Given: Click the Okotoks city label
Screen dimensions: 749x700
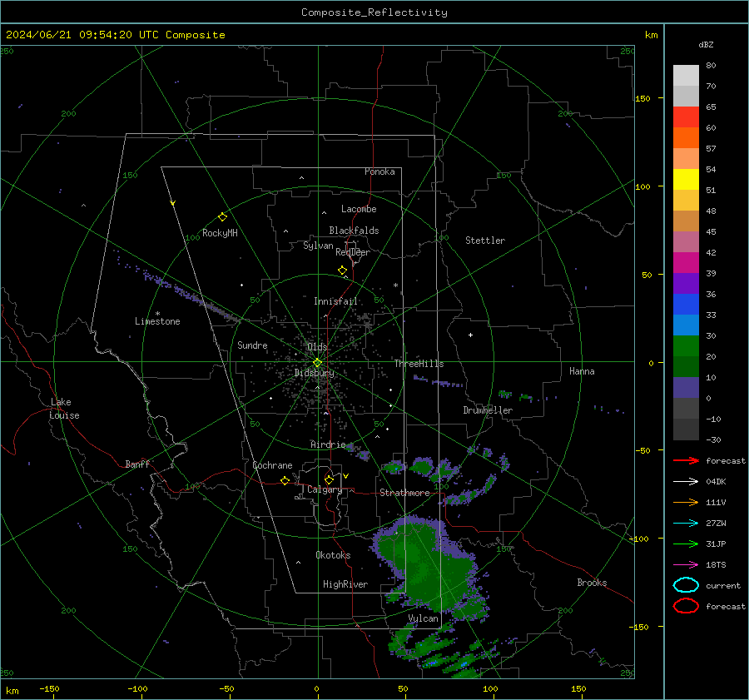Looking at the screenshot, I should 333,555.
